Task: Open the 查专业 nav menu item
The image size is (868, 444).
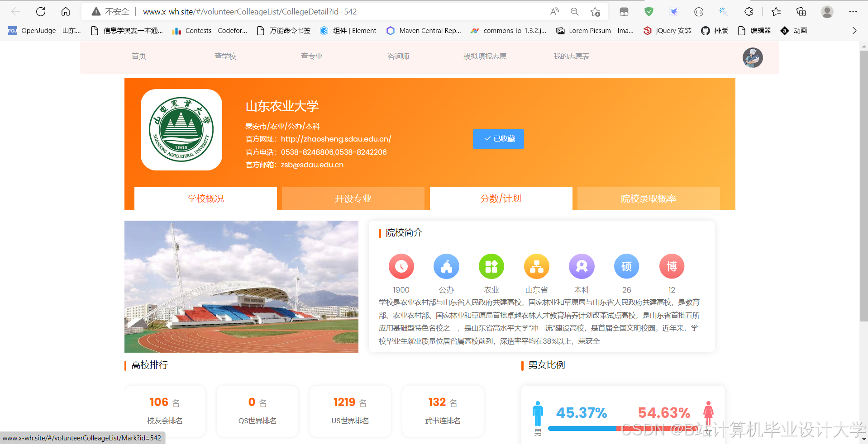Action: click(312, 56)
